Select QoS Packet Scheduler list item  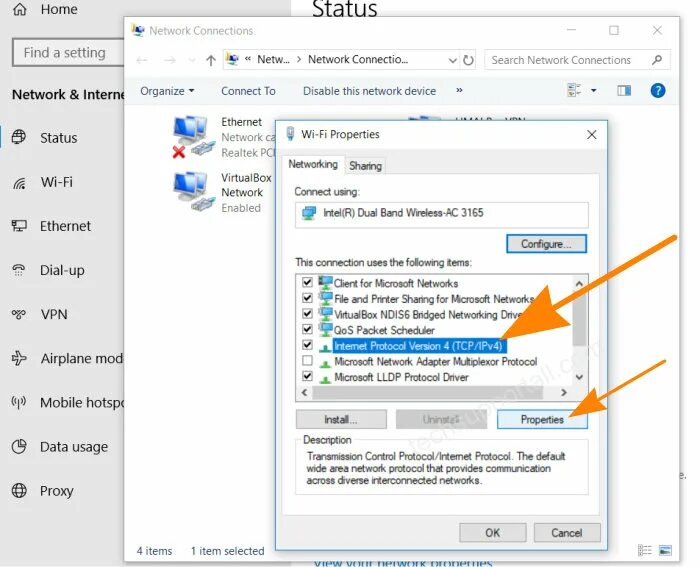pos(384,330)
